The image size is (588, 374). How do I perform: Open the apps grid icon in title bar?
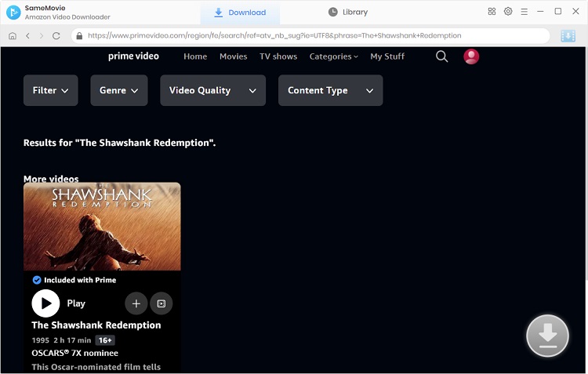point(492,11)
